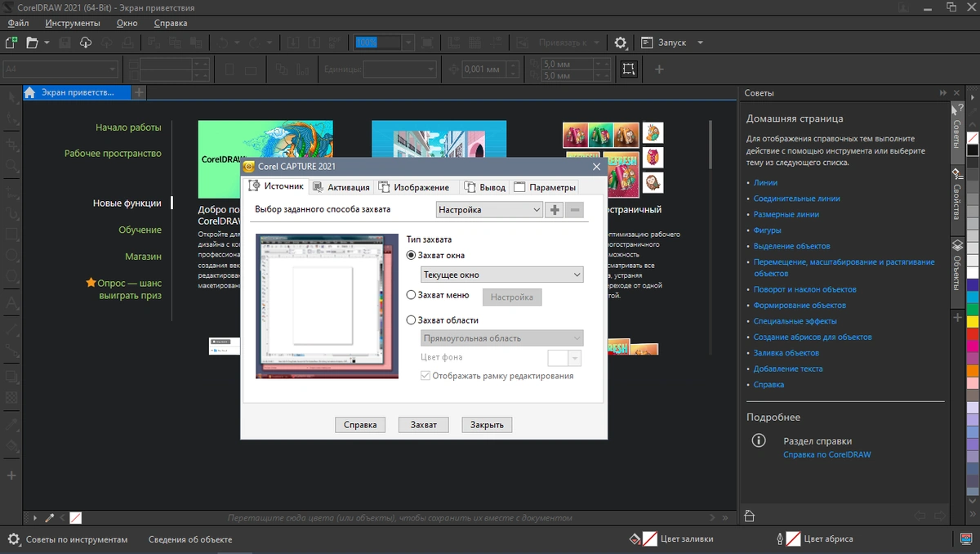Click the info icon beside Раздел справки
The height and width of the screenshot is (554, 980).
pyautogui.click(x=759, y=440)
